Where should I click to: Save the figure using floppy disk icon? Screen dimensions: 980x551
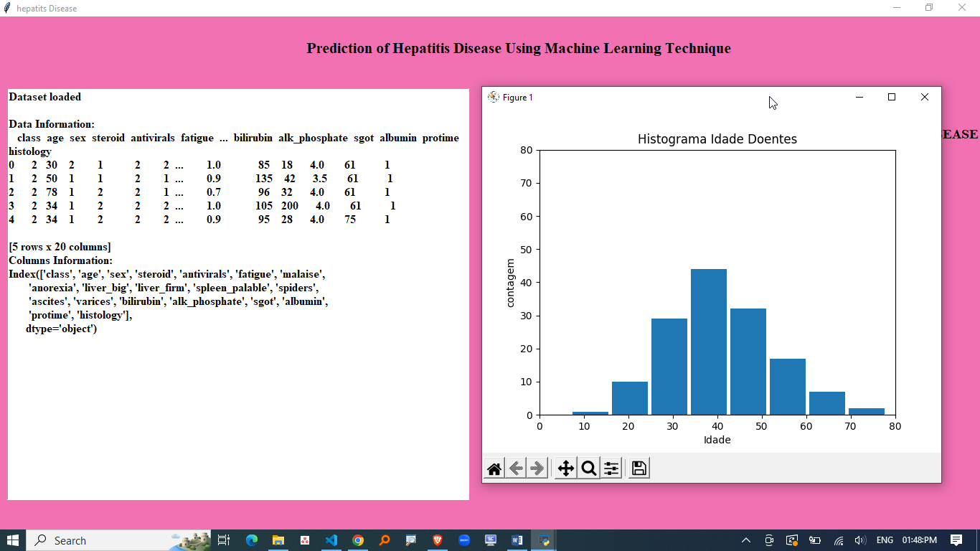(x=639, y=468)
